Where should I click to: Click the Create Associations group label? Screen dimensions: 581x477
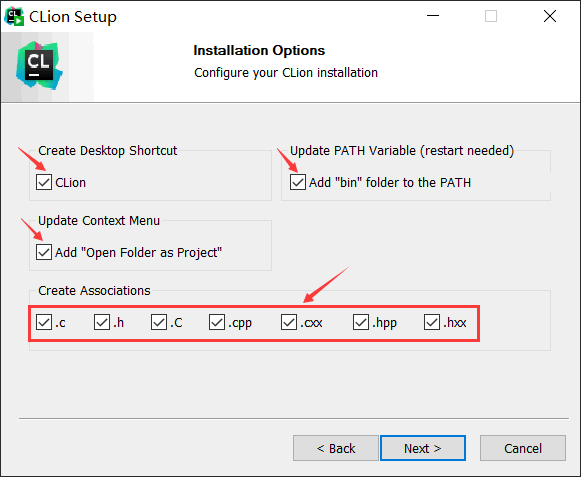(x=94, y=291)
